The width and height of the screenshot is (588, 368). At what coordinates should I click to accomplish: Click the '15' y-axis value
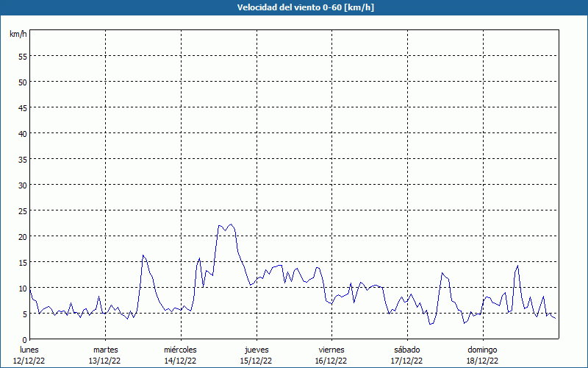coord(23,263)
